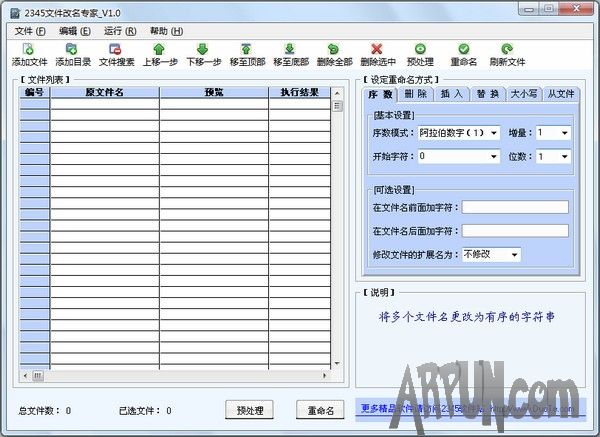Viewport: 600px width, 437px height.
Task: Open the 帮助(H) menu
Action: coord(166,31)
